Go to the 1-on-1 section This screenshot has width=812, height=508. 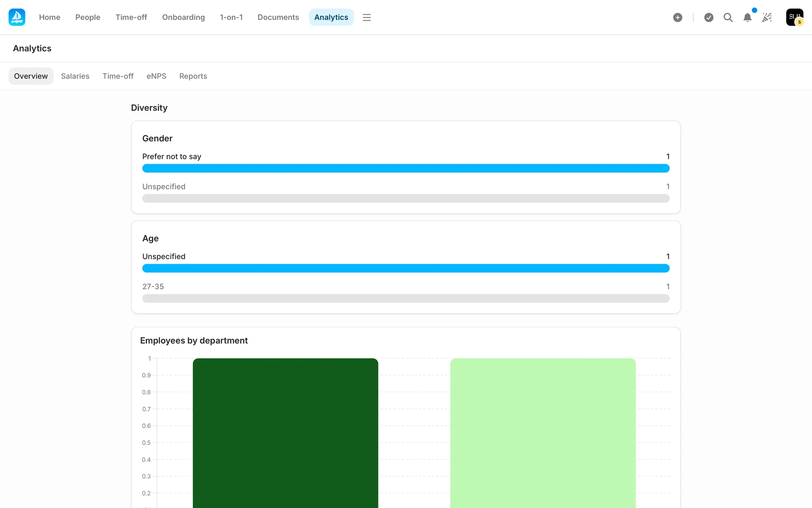[x=231, y=17]
